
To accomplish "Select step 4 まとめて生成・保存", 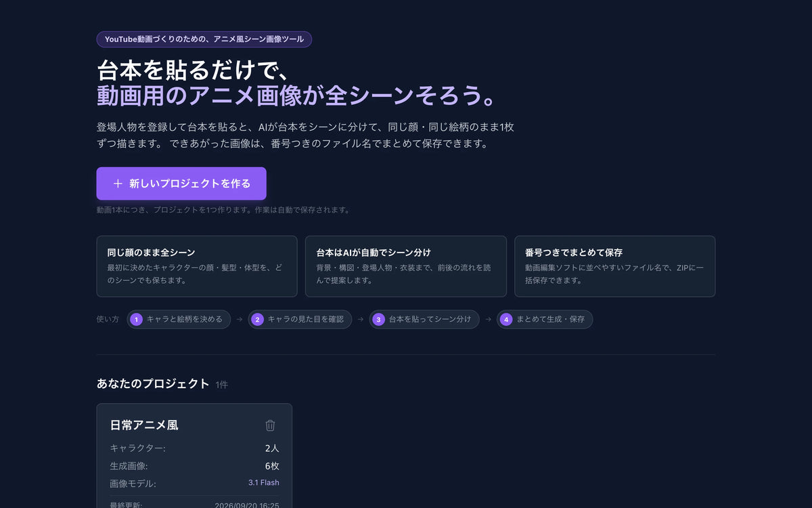I will click(545, 319).
